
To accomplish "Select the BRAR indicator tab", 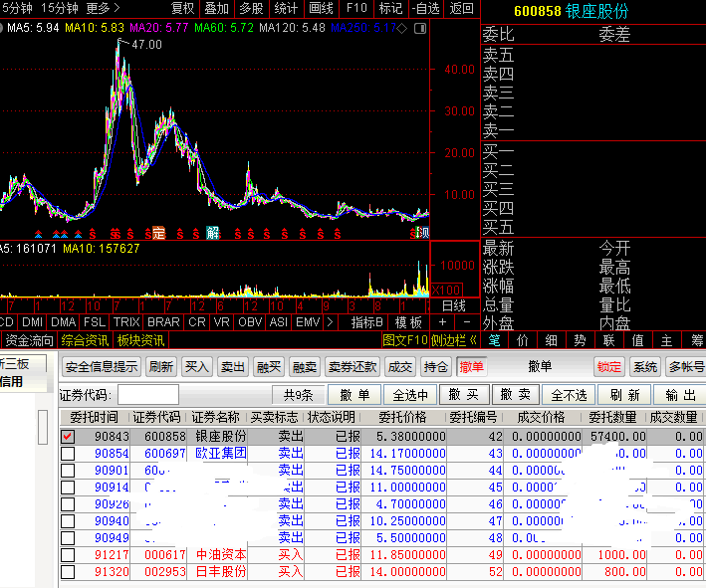I will pos(163,322).
